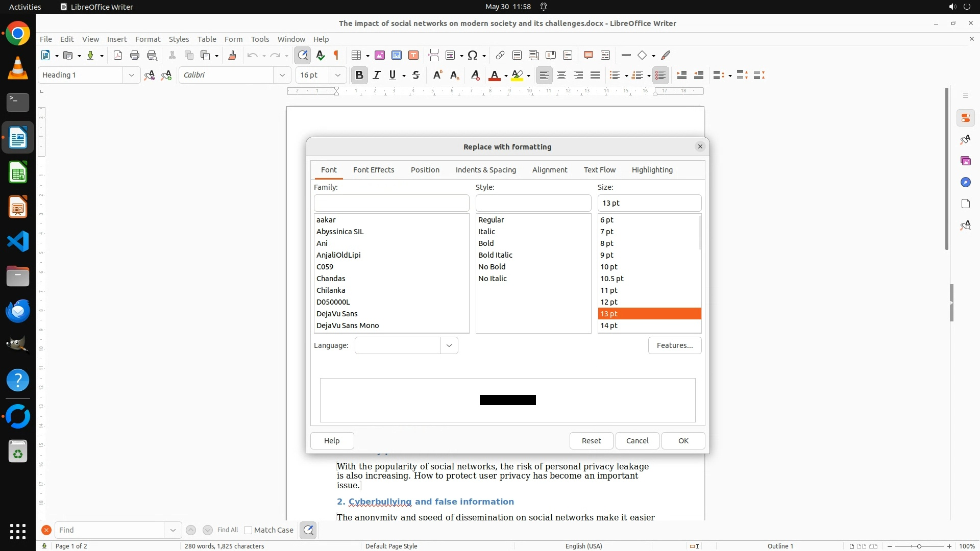980x551 pixels.
Task: Click the Italic formatting icon
Action: (377, 76)
